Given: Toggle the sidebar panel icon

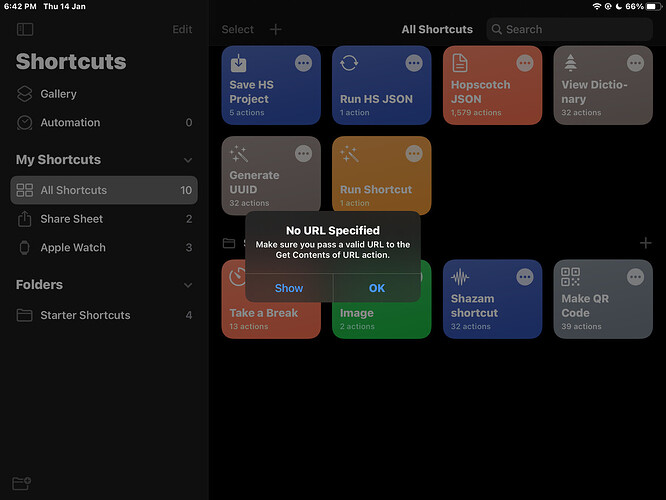Looking at the screenshot, I should tap(25, 30).
